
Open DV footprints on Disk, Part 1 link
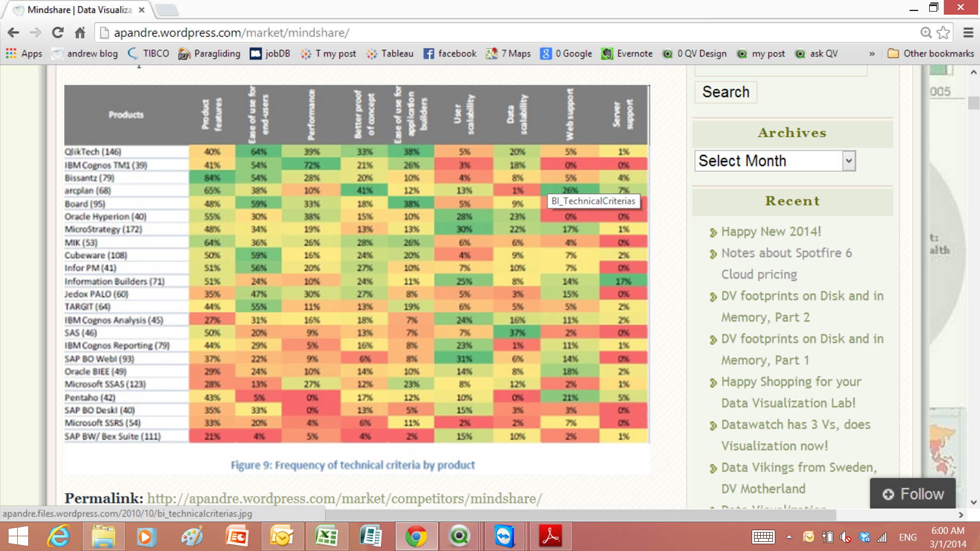coord(802,349)
